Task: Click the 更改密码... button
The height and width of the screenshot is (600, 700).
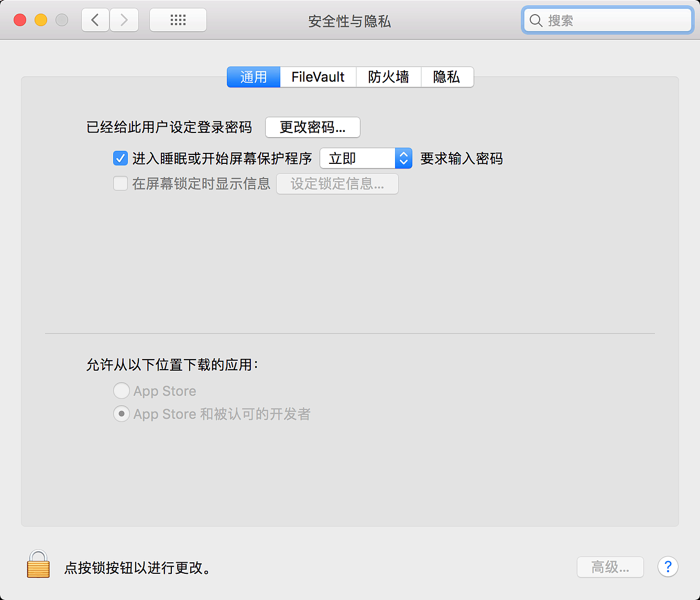Action: click(x=312, y=127)
